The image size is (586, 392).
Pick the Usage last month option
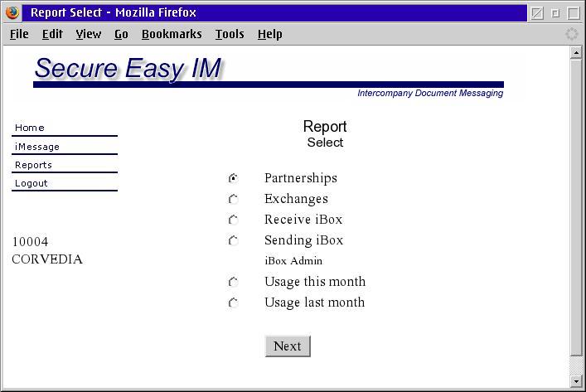[x=234, y=302]
